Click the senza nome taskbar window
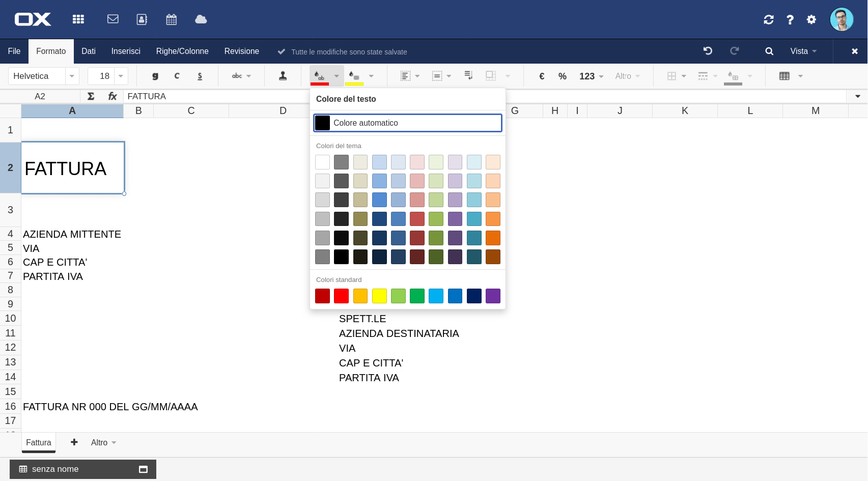The width and height of the screenshot is (868, 481). point(83,469)
